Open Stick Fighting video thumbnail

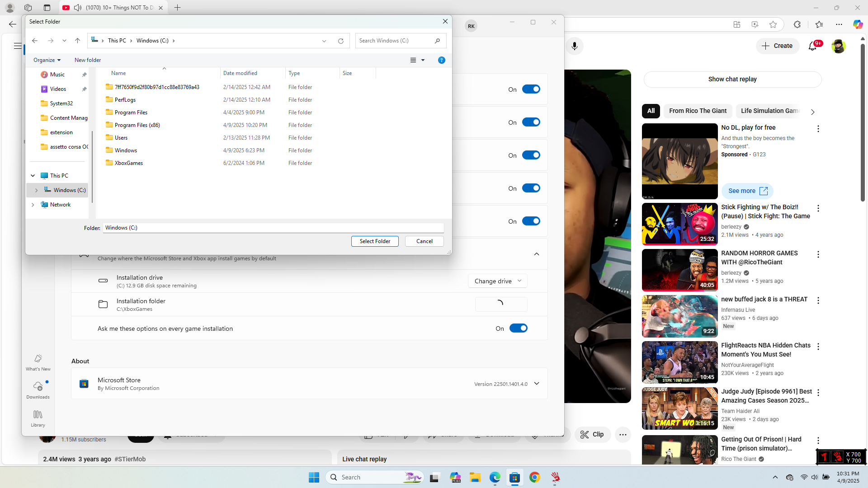(x=679, y=224)
